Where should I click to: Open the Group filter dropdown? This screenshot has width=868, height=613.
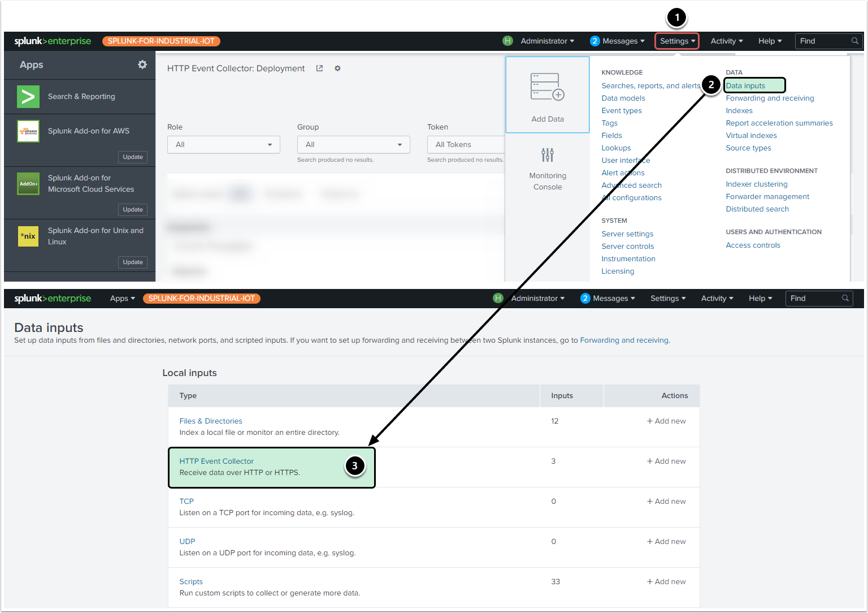pyautogui.click(x=354, y=145)
